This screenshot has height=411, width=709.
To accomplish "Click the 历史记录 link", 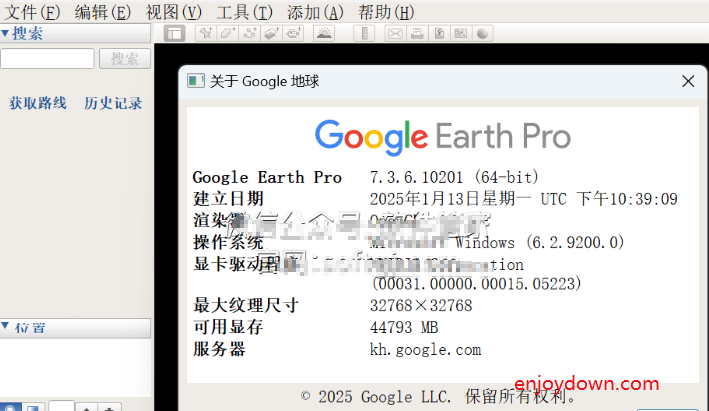I will tap(113, 103).
